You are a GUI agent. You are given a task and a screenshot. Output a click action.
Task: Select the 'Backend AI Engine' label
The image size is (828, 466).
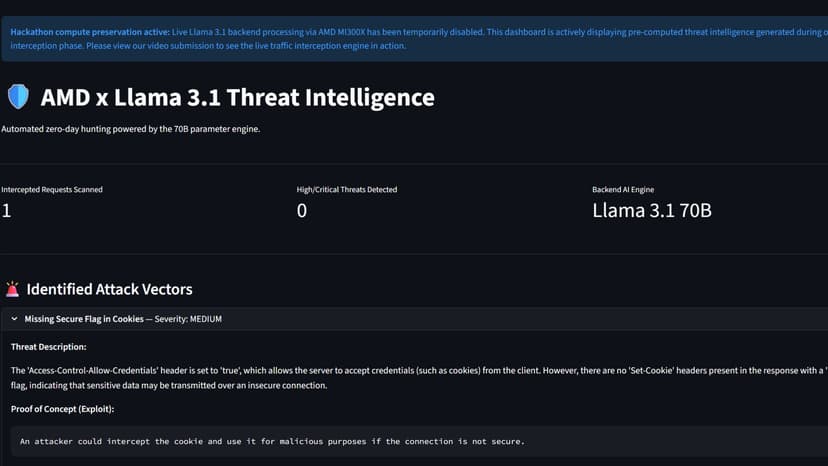623,189
